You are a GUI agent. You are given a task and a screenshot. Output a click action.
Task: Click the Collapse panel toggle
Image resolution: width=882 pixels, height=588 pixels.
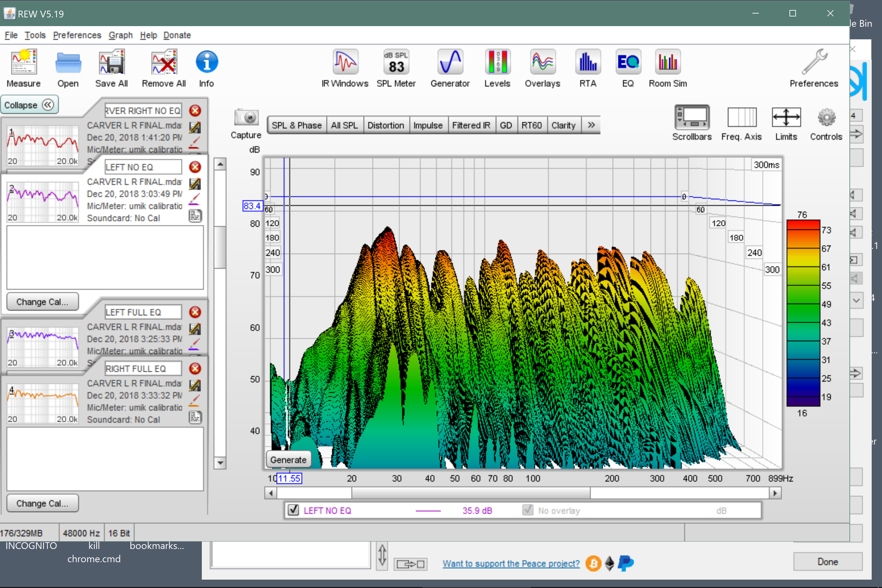(30, 104)
